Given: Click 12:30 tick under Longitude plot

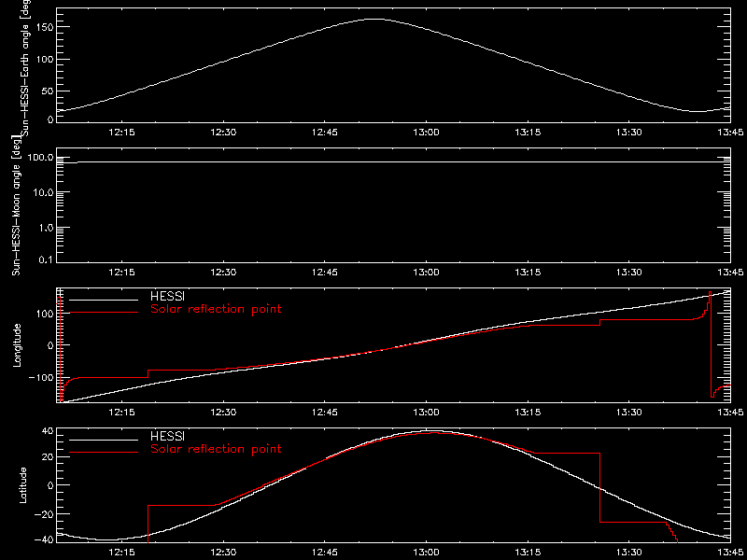Looking at the screenshot, I should pos(223,413).
